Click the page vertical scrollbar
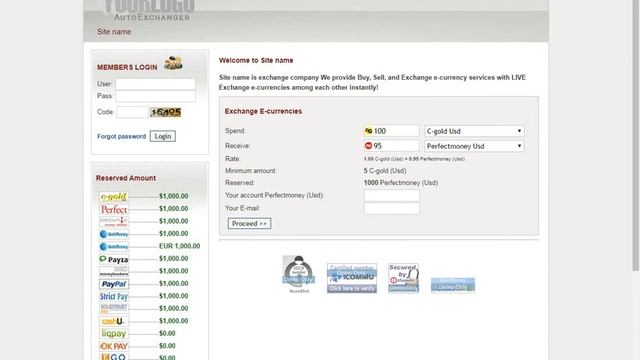 [x=636, y=135]
